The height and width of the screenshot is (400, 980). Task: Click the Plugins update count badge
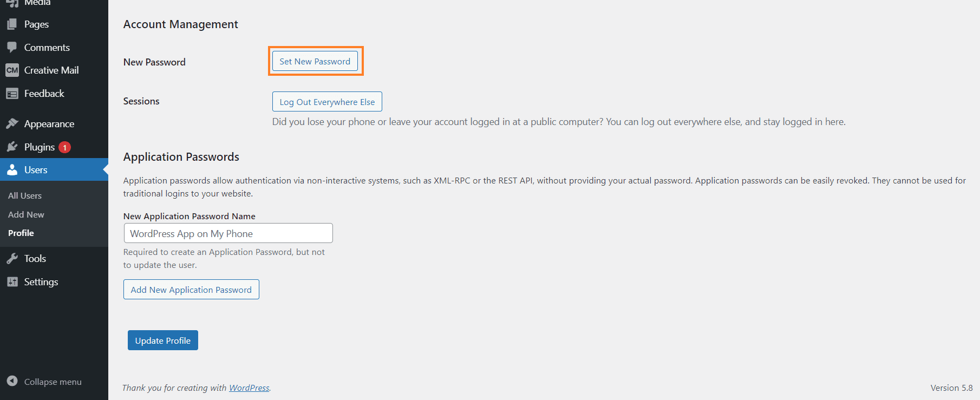[x=64, y=147]
